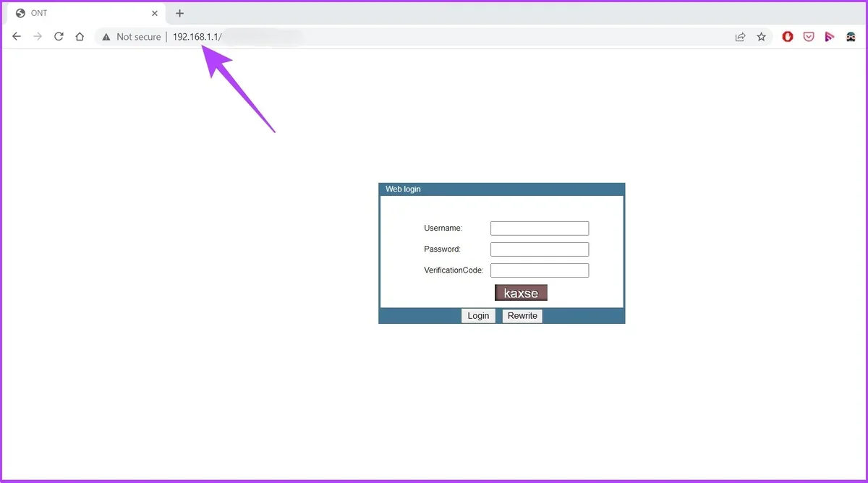The image size is (868, 483).
Task: Open the profile avatar menu
Action: [x=851, y=37]
